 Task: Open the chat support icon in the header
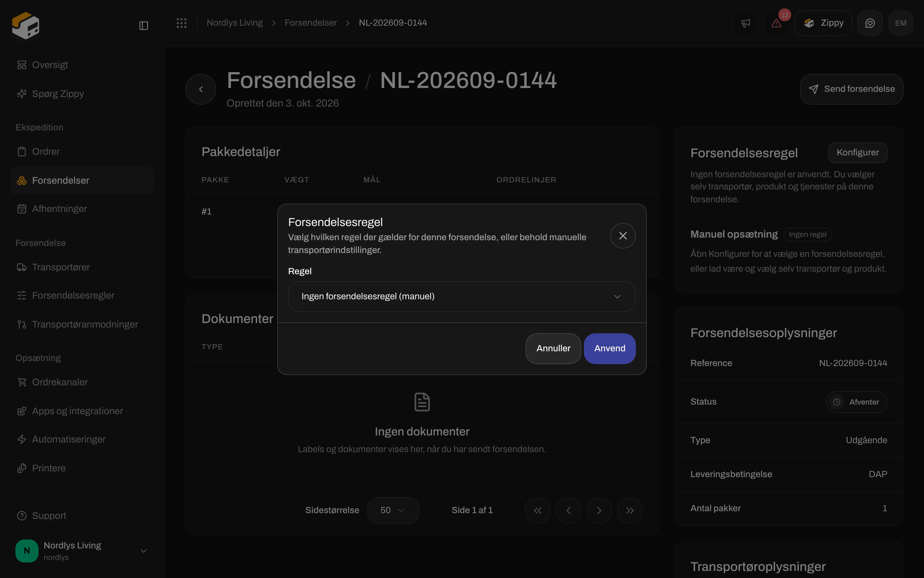pyautogui.click(x=870, y=23)
